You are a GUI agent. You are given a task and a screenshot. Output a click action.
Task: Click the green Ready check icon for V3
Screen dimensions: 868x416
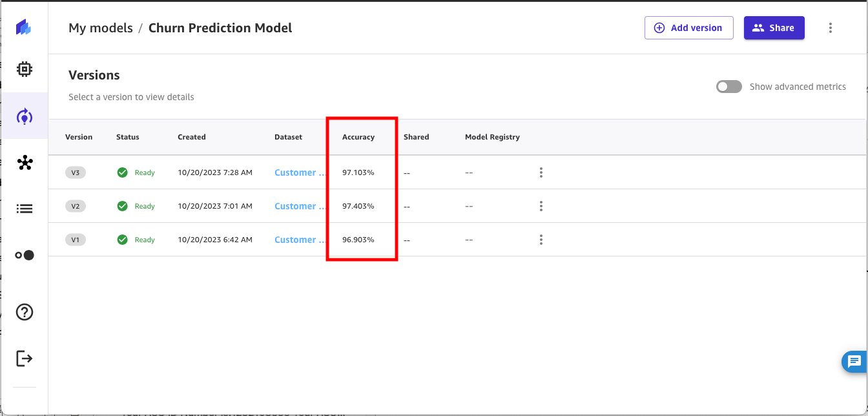(122, 172)
